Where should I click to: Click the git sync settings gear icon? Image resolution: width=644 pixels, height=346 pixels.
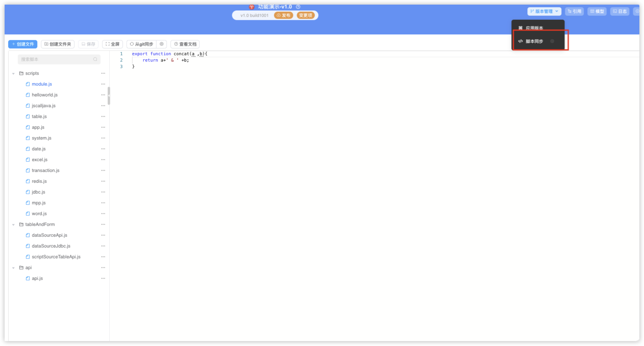pos(161,44)
